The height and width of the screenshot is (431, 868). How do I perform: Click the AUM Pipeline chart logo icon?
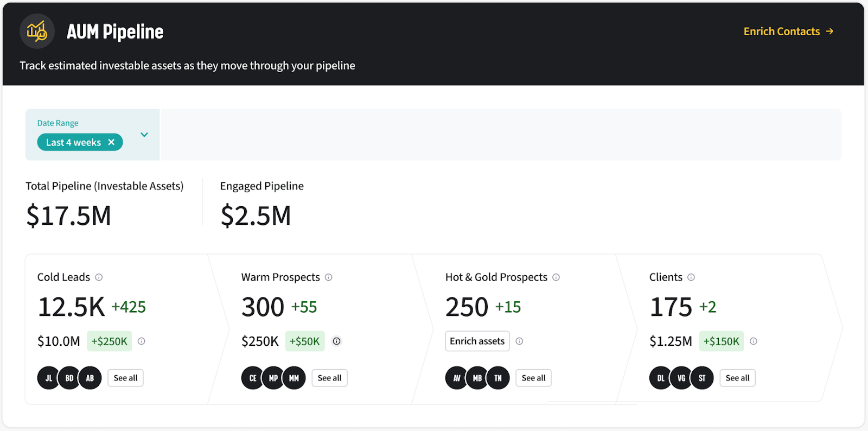pyautogui.click(x=37, y=31)
